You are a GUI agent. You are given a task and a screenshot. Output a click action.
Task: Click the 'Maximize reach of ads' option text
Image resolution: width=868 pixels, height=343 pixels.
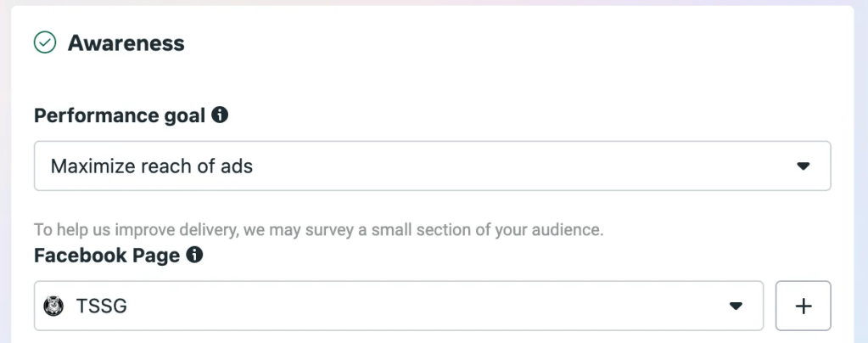pos(152,166)
